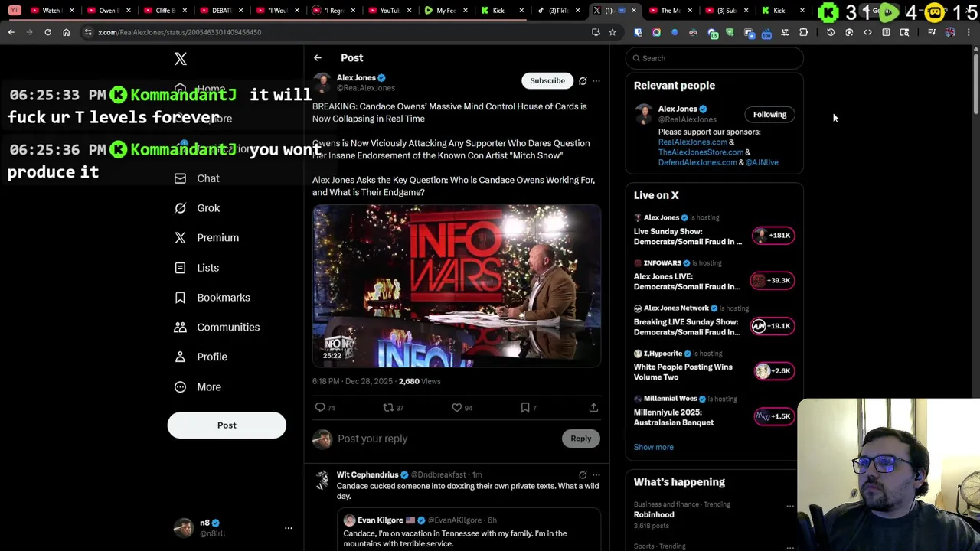Click the browser back button
The height and width of the screenshot is (551, 980).
[11, 32]
